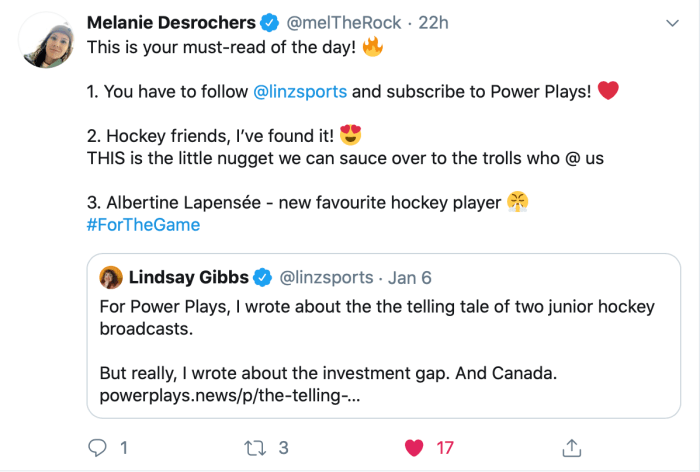Click the retweet count 3
This screenshot has height=472, width=700.
pyautogui.click(x=284, y=448)
